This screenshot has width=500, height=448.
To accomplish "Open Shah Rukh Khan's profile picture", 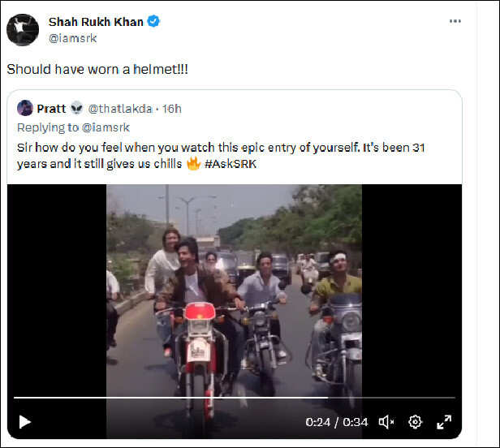I will (23, 30).
